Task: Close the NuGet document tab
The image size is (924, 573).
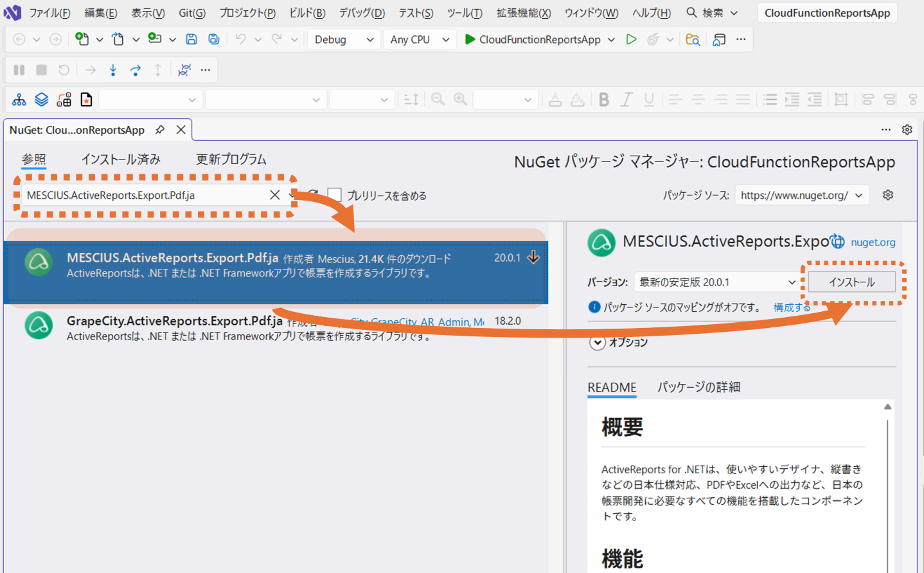Action: 181,130
